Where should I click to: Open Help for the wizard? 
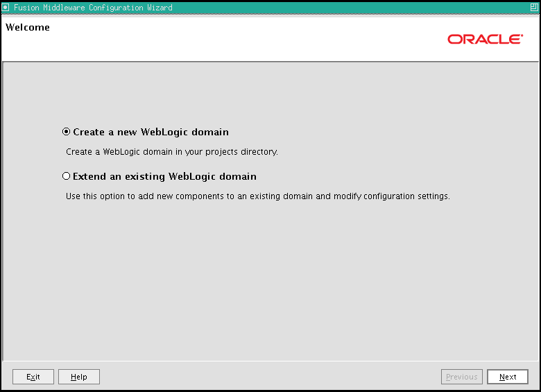79,377
